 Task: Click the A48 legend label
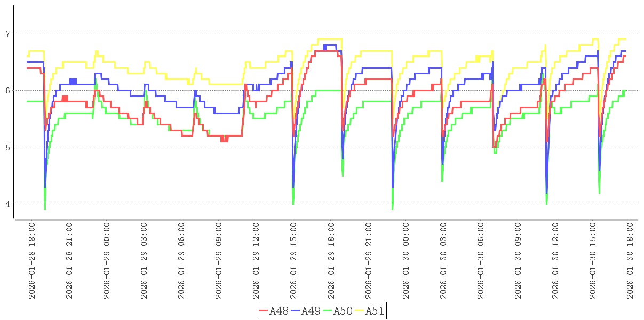coord(278,311)
